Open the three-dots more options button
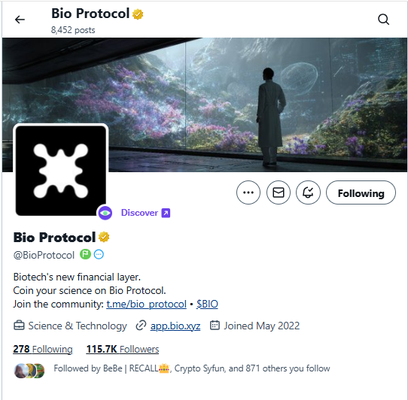Viewport: 408px width, 400px height. (x=248, y=192)
